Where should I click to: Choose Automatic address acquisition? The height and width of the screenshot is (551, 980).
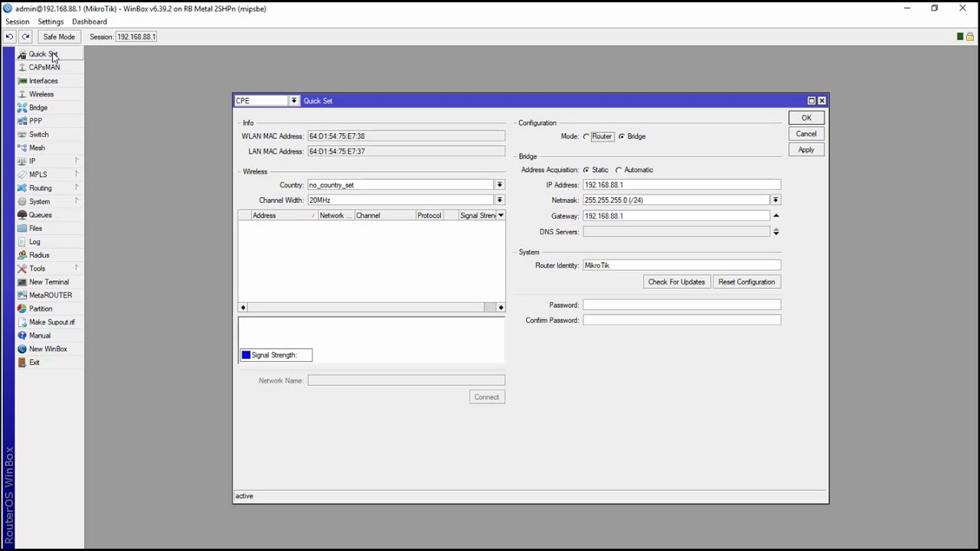619,170
